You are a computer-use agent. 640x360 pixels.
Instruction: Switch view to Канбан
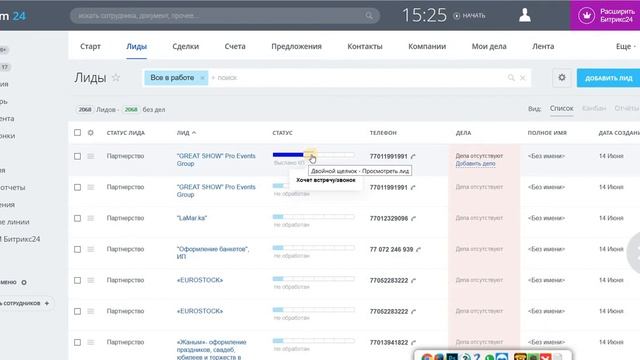click(x=594, y=109)
